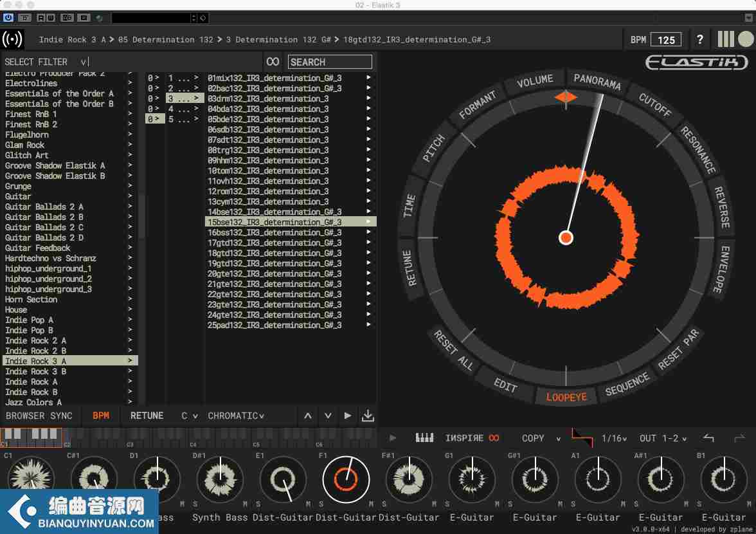Open the SELECT FILTER dropdown
This screenshot has height=534, width=756.
tap(46, 62)
